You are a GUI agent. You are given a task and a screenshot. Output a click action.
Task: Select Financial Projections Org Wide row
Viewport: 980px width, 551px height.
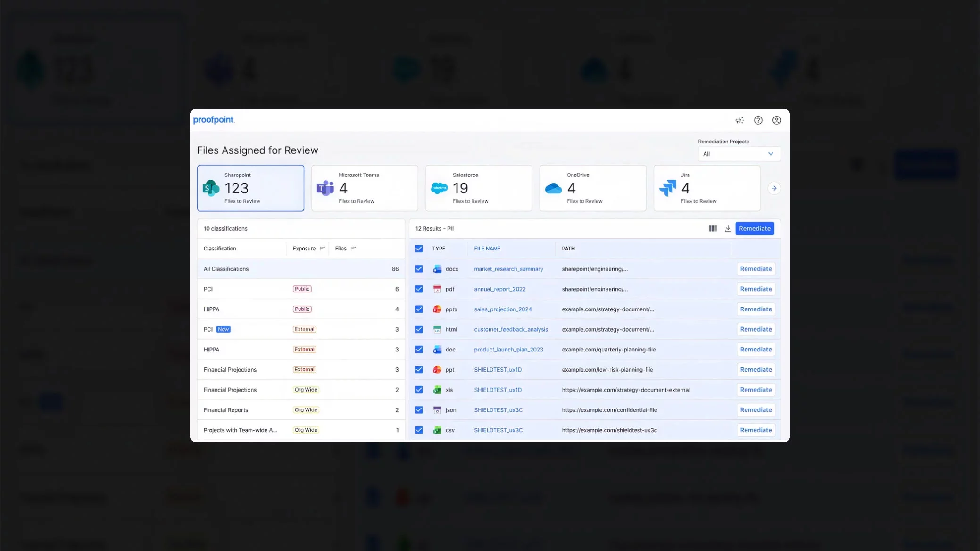coord(301,390)
